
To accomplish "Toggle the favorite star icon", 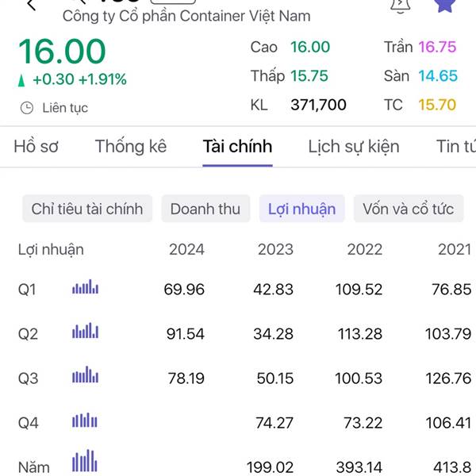I will pos(445,6).
